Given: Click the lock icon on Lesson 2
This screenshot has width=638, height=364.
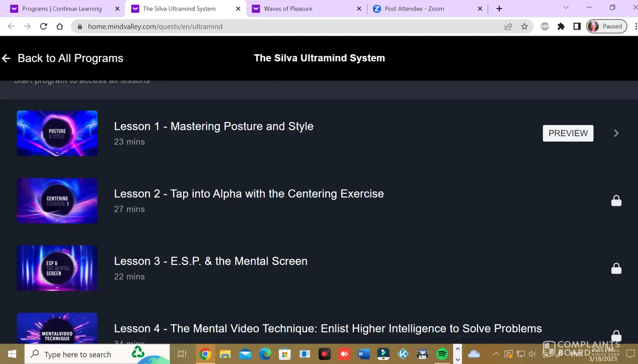Looking at the screenshot, I should (x=616, y=201).
